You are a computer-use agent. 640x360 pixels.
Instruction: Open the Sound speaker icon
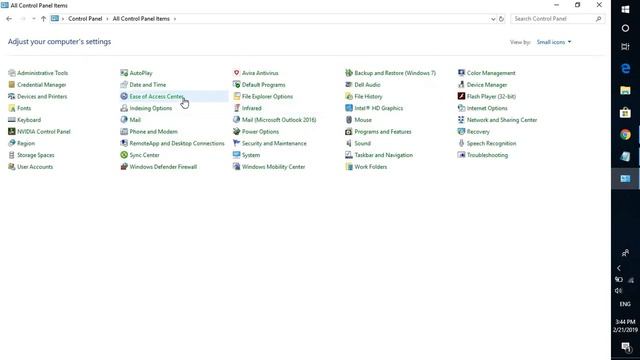click(349, 143)
